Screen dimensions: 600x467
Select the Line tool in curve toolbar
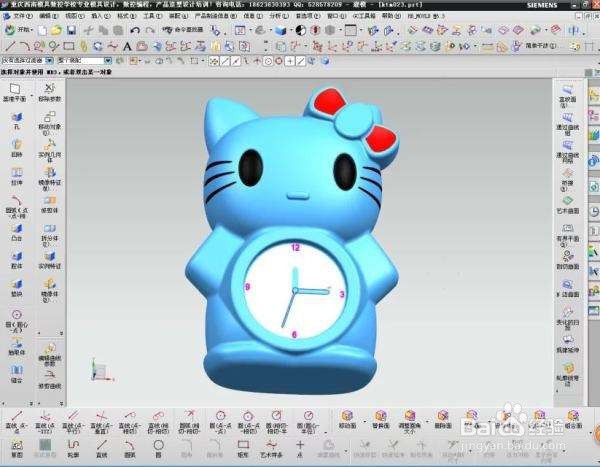click(10, 46)
